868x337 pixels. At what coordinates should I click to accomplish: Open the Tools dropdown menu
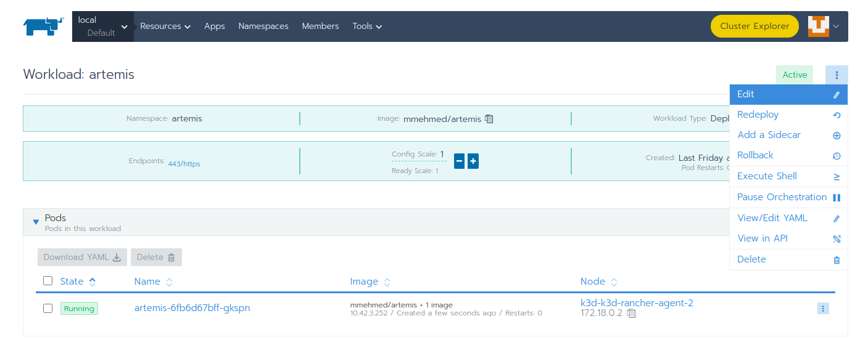click(367, 26)
